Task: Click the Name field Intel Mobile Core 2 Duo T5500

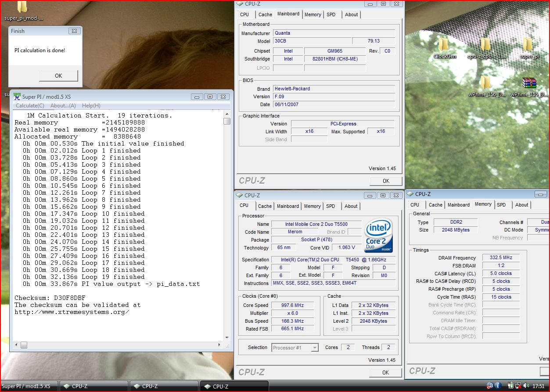Action: point(316,224)
